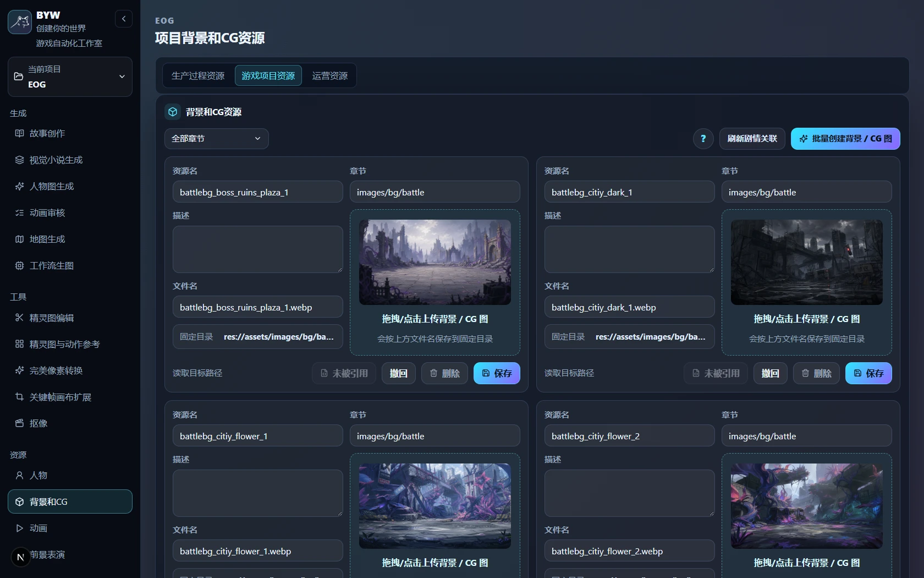Click the chapter field of battlebg_citiy_flower_2
This screenshot has width=924, height=578.
click(x=807, y=436)
